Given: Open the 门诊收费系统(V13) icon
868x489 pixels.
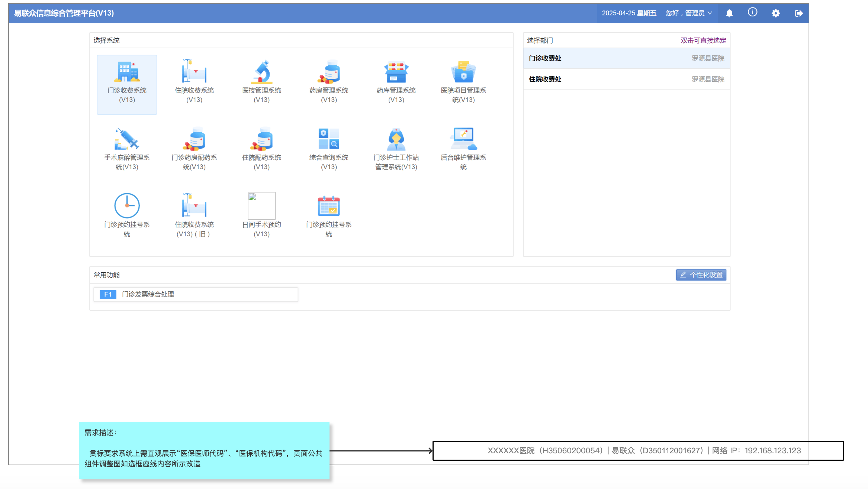Looking at the screenshot, I should coord(127,72).
